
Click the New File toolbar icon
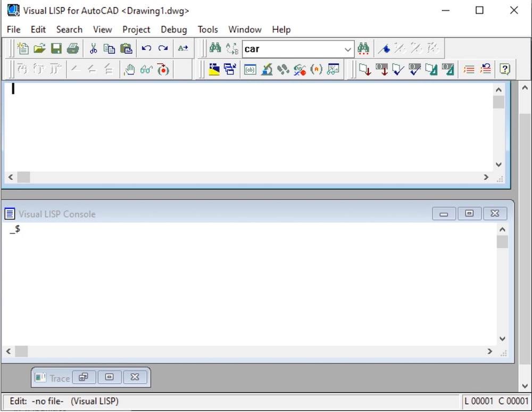(23, 49)
